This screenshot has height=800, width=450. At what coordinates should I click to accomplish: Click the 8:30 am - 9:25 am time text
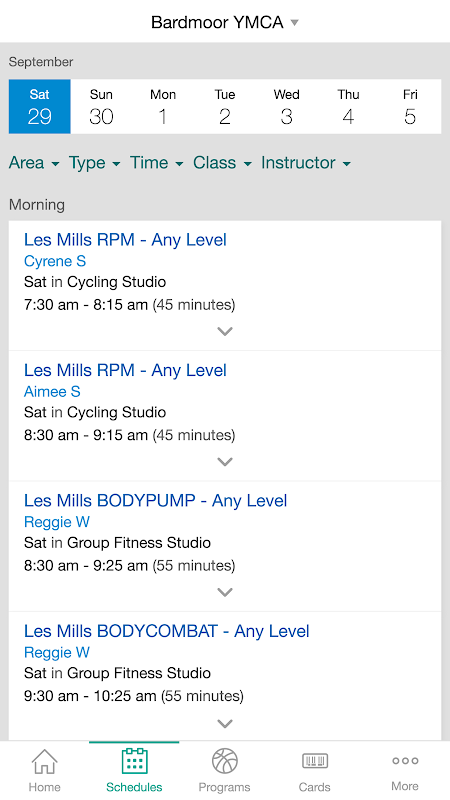[x=86, y=566]
